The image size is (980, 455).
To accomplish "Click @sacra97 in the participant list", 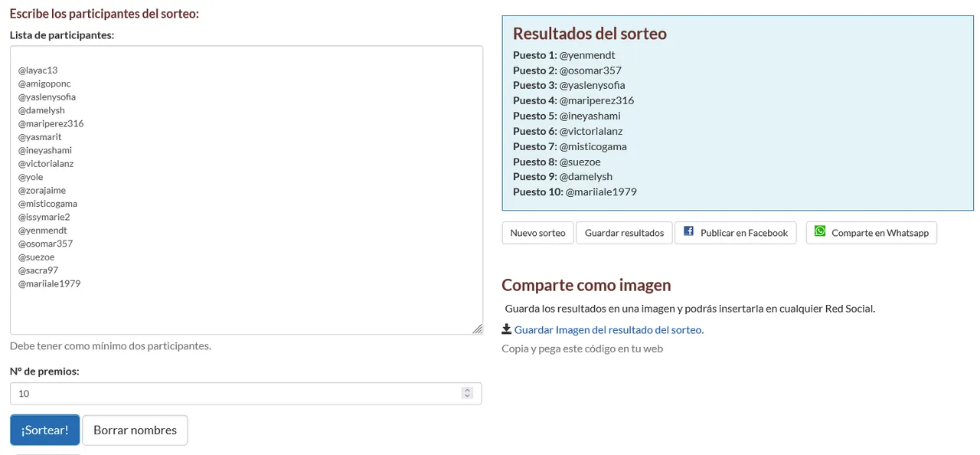I will [38, 270].
